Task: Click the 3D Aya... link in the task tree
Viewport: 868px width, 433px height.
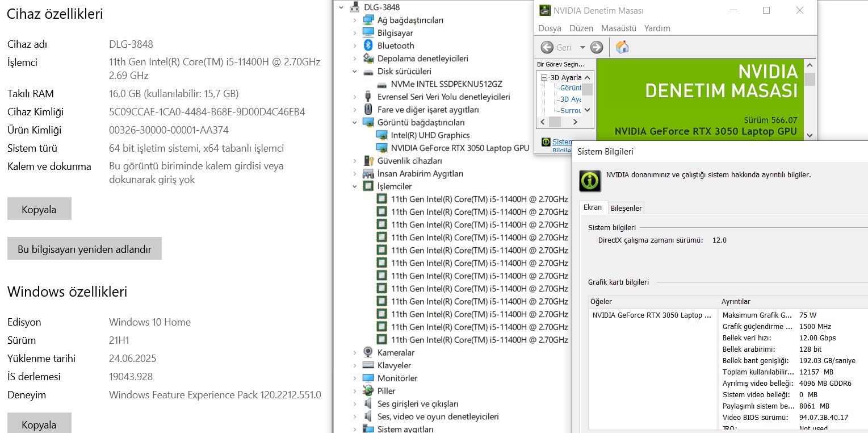Action: pos(571,99)
